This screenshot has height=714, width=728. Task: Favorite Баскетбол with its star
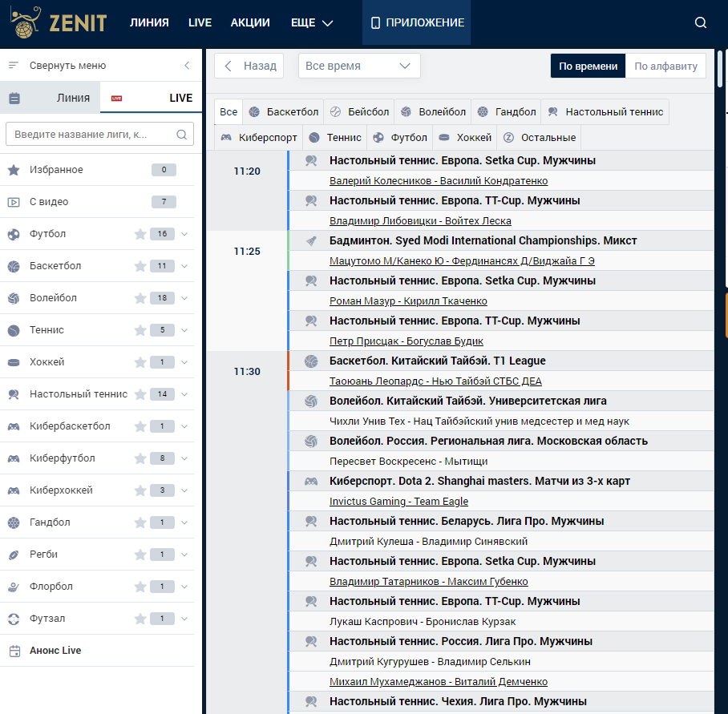pyautogui.click(x=140, y=266)
